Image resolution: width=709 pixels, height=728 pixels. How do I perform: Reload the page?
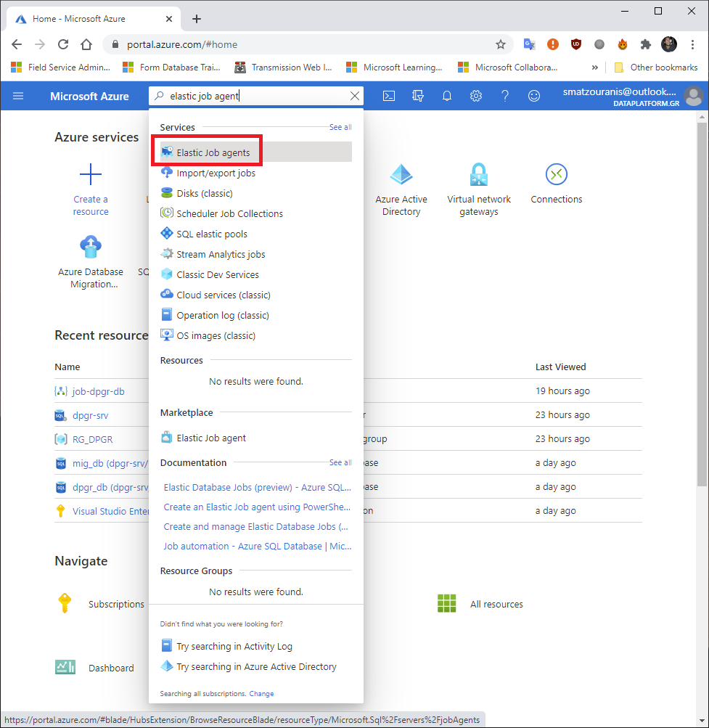[63, 44]
